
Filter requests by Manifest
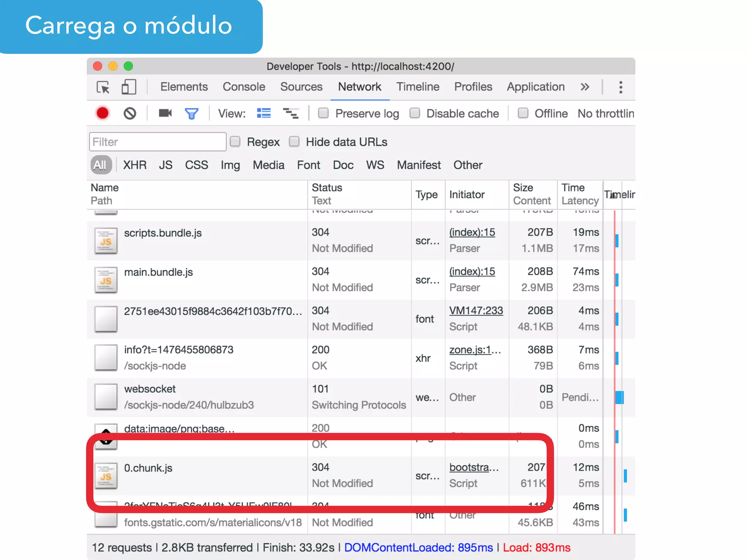click(419, 165)
